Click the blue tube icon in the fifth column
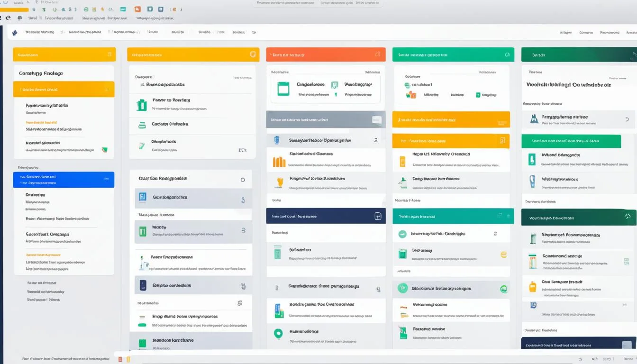This screenshot has height=364, width=637. pyautogui.click(x=533, y=182)
